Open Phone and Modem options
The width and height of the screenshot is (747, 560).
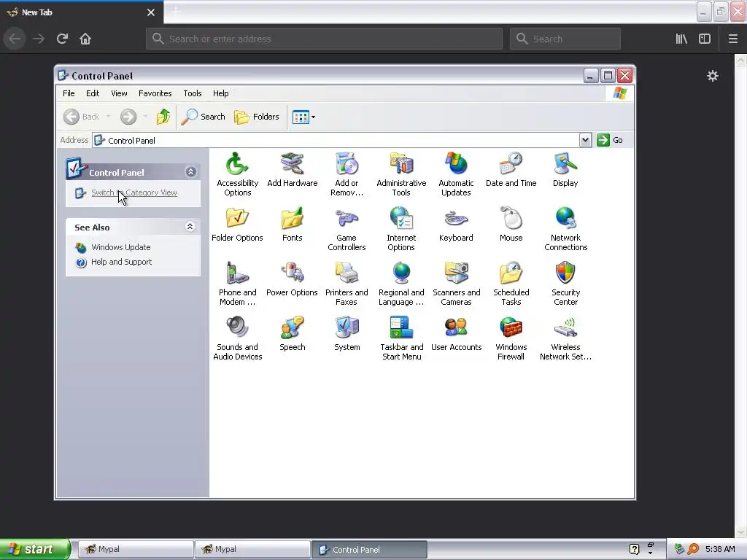click(237, 284)
